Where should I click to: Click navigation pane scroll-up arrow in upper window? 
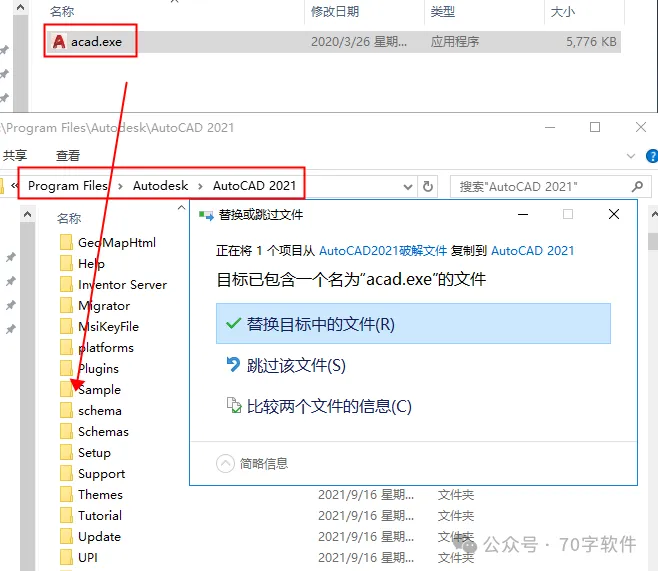(21, 8)
